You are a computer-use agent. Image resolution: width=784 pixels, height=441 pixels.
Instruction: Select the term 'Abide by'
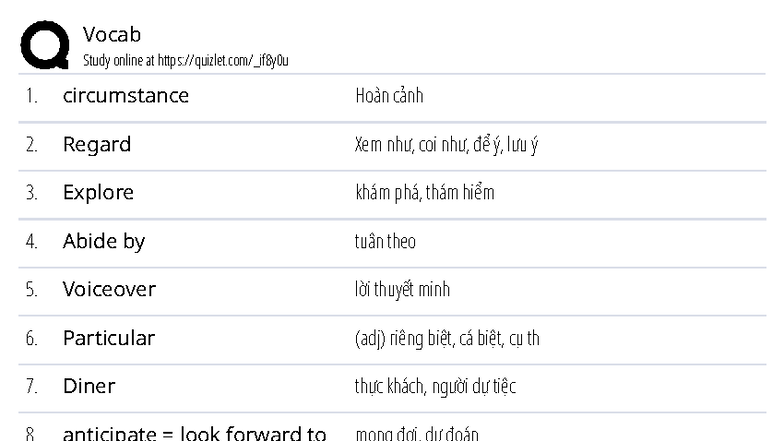(x=104, y=241)
